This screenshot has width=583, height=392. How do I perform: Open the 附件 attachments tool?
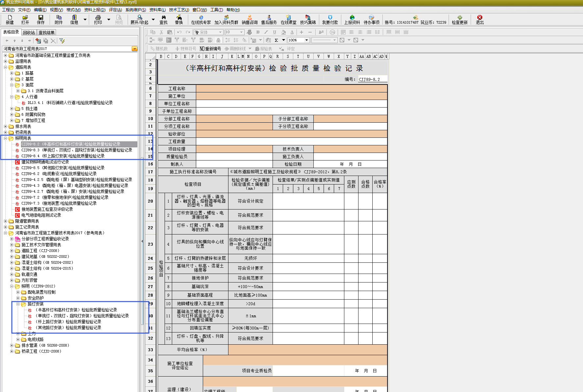[x=59, y=19]
